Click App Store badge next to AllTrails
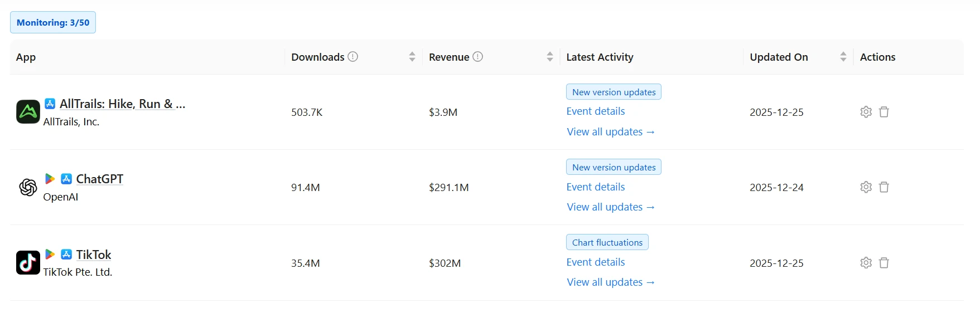Image resolution: width=980 pixels, height=313 pixels. [x=50, y=104]
